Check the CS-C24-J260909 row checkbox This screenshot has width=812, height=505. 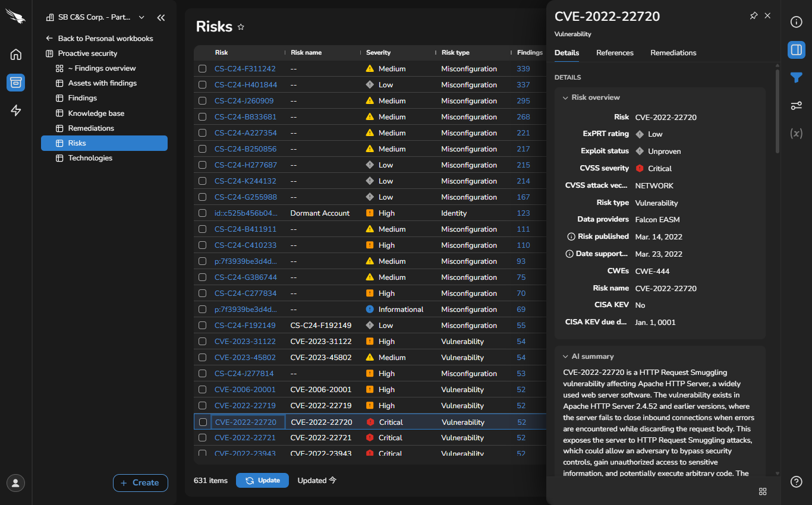(202, 101)
